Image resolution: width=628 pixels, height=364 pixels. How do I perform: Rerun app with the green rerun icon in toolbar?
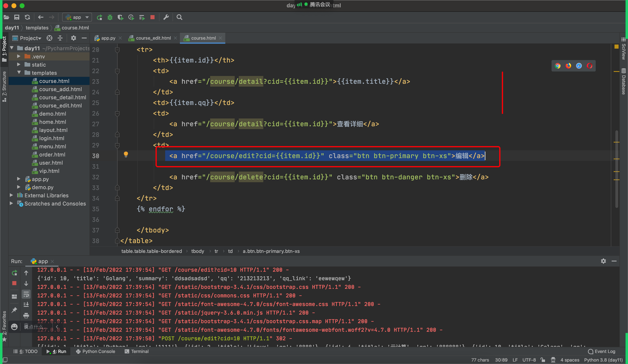click(x=99, y=17)
